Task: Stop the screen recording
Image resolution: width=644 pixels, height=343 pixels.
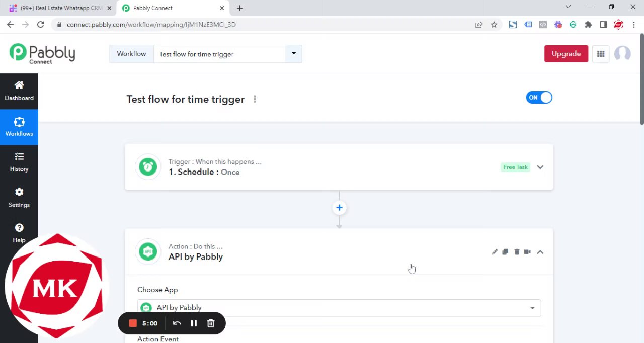Action: pos(133,323)
